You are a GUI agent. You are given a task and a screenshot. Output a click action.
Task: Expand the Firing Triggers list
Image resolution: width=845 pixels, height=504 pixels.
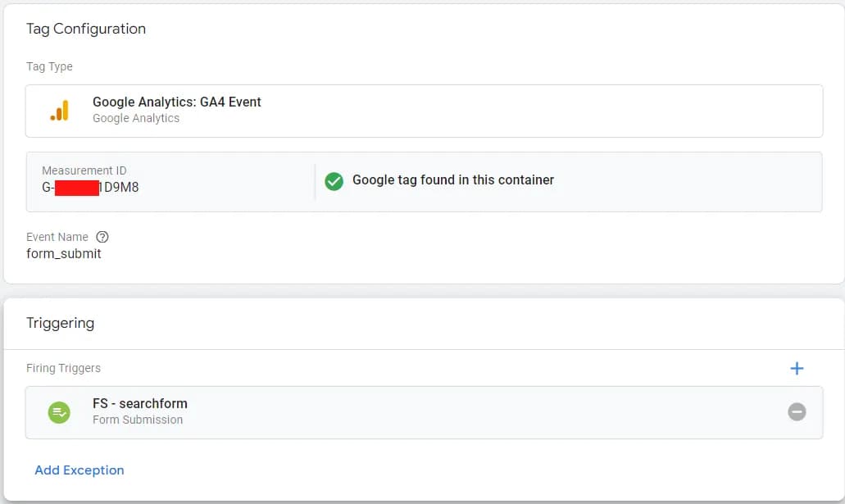point(64,368)
